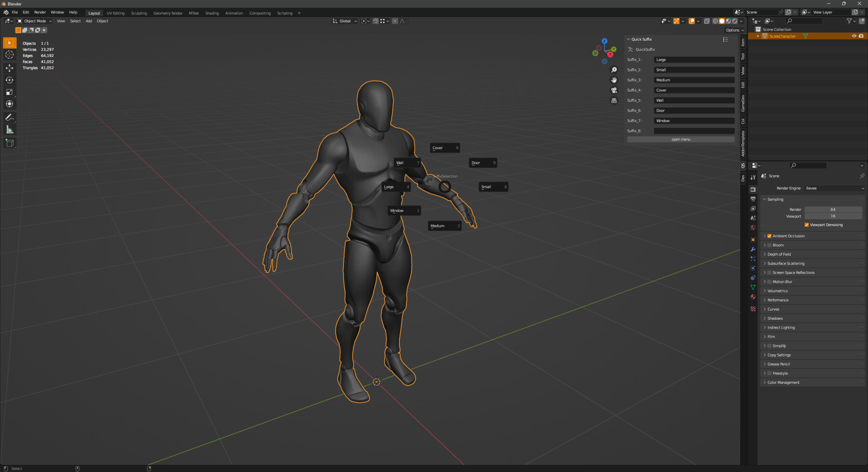The width and height of the screenshot is (868, 472).
Task: Select the Annotate tool
Action: [x=10, y=117]
